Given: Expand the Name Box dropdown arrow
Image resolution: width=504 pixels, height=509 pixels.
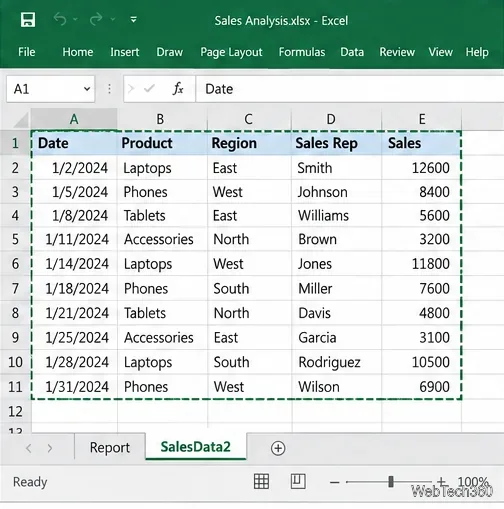Looking at the screenshot, I should (x=87, y=89).
